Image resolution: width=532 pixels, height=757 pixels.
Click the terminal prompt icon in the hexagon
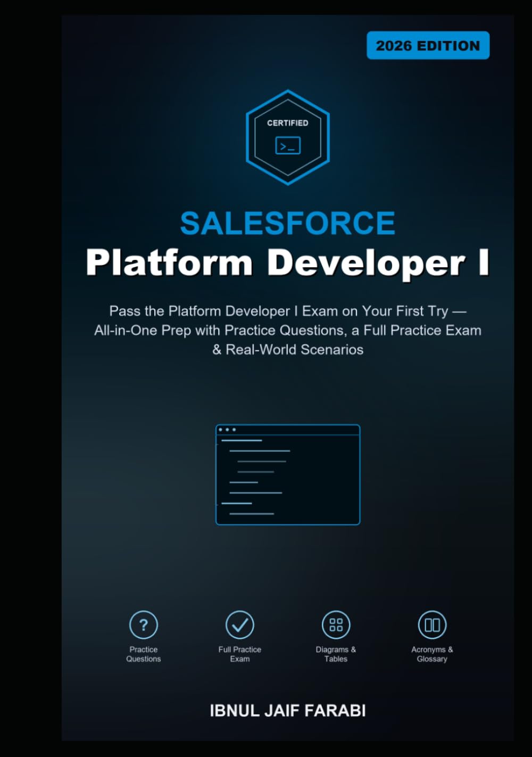pyautogui.click(x=288, y=145)
